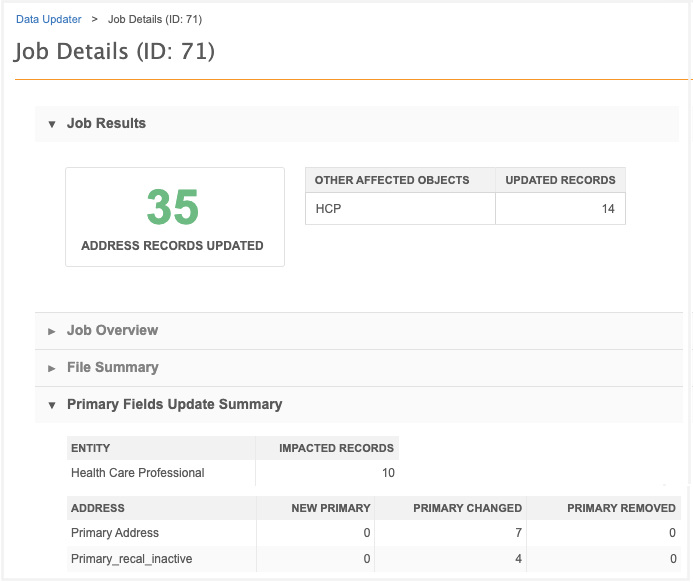Screen dimensions: 693x582
Task: Collapse Primary Fields Update Summary arrow
Action: [52, 405]
